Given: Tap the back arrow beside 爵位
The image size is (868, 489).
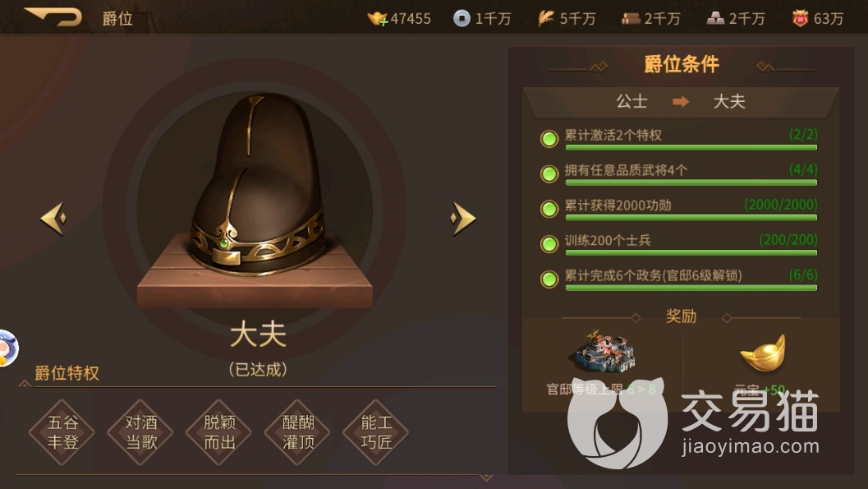Looking at the screenshot, I should pyautogui.click(x=53, y=16).
